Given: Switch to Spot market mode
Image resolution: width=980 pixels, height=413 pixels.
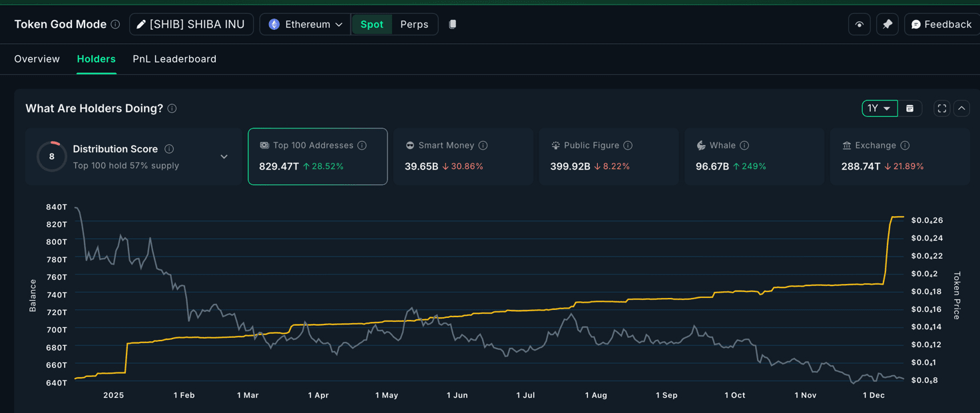Looking at the screenshot, I should coord(371,25).
